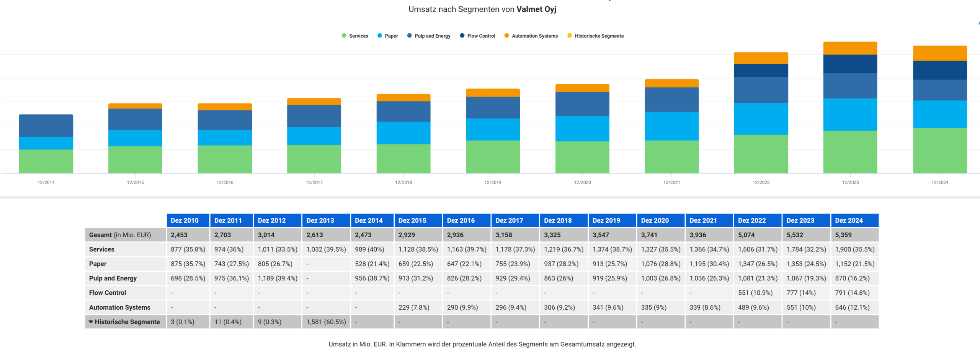Select the Dez 2010 column header
Screen dimensions: 980x356
[x=185, y=220]
